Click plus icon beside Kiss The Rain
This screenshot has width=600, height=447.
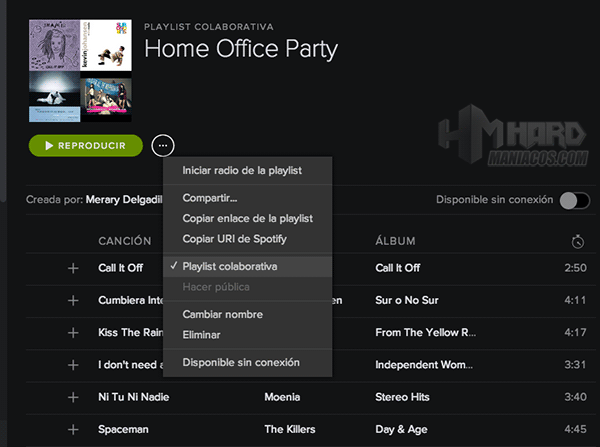click(72, 332)
